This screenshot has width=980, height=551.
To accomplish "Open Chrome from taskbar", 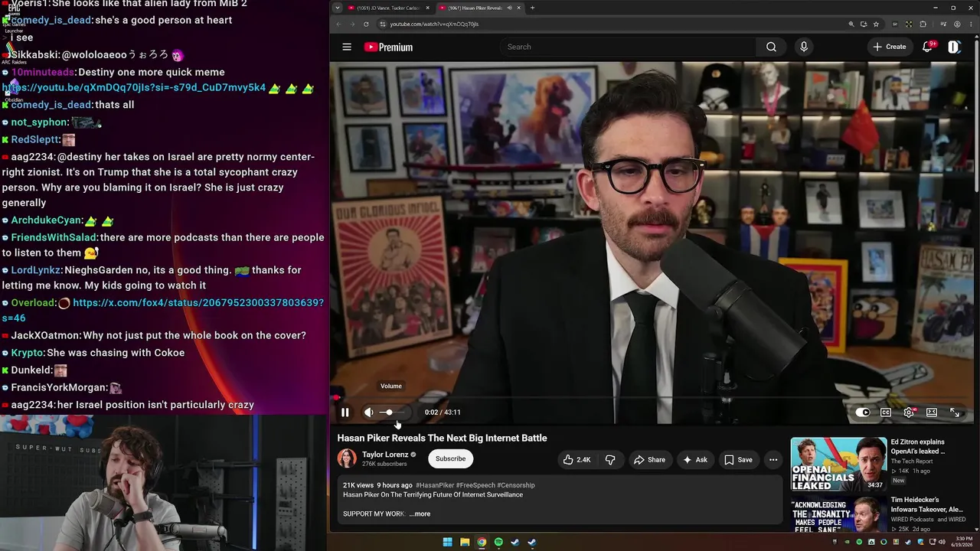I will click(482, 543).
